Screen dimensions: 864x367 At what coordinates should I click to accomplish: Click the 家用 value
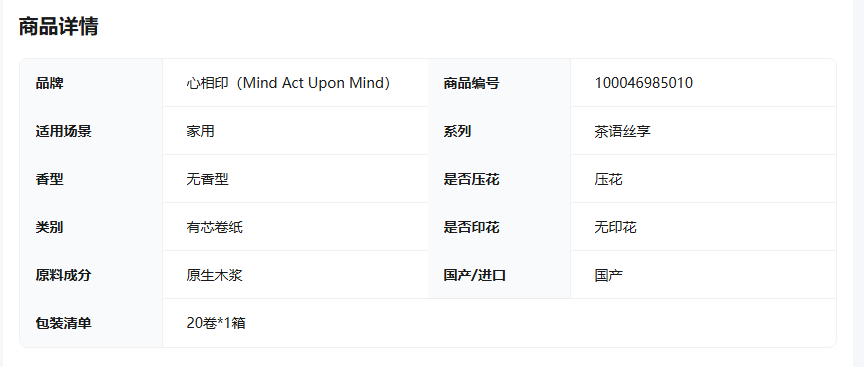pyautogui.click(x=200, y=132)
